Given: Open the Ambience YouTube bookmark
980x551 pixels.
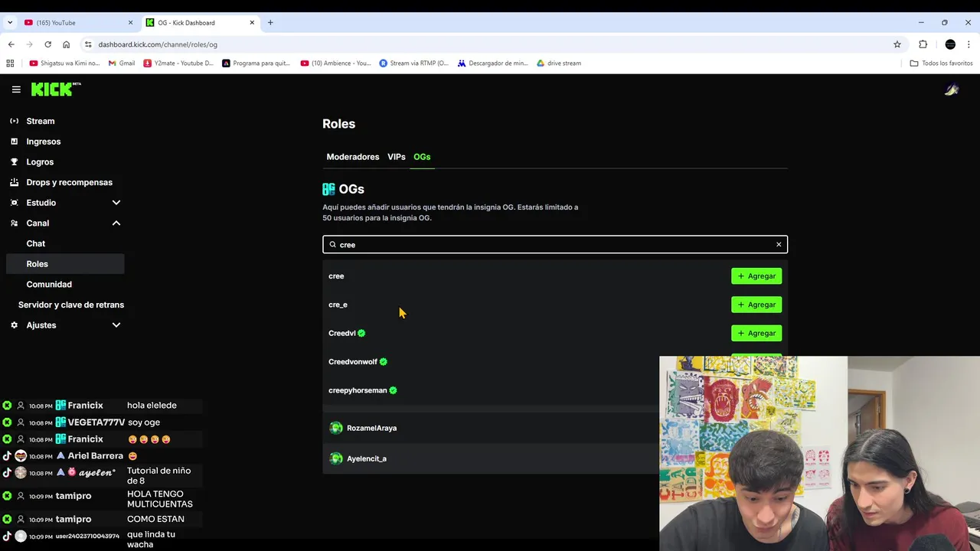Looking at the screenshot, I should [336, 64].
